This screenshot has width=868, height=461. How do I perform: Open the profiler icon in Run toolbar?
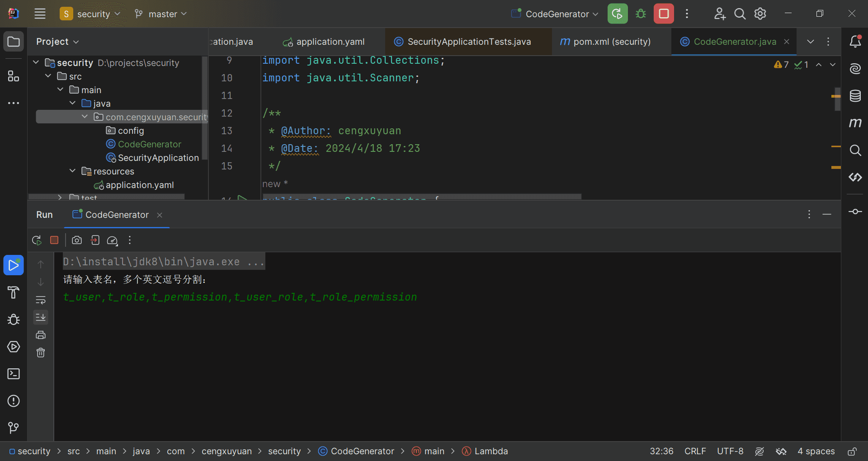click(112, 240)
